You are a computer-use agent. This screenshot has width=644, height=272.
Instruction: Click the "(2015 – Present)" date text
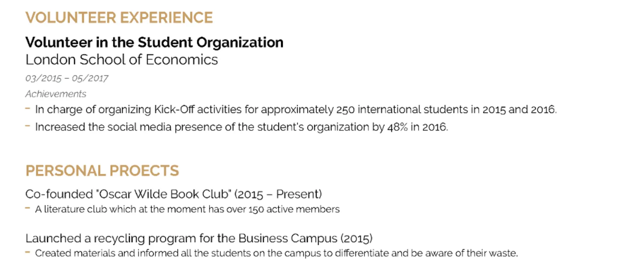pyautogui.click(x=278, y=194)
